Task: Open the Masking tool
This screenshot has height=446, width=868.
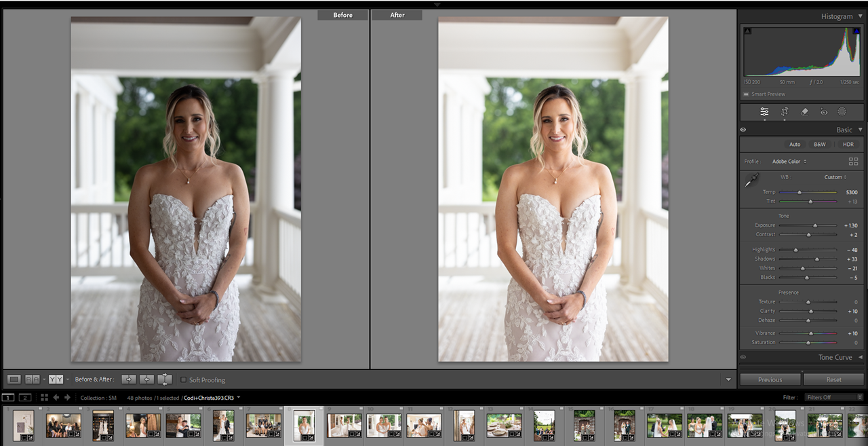Action: (x=842, y=112)
